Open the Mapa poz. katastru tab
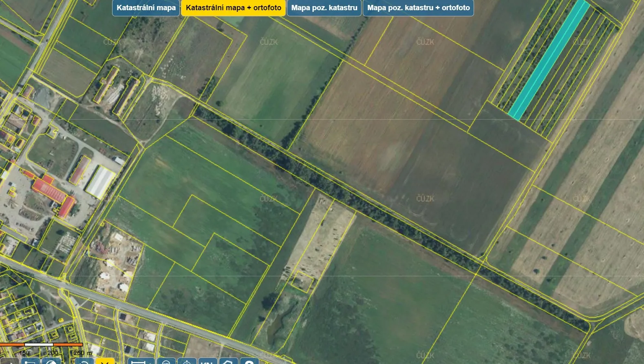Screen dimensions: 644x364 324,8
